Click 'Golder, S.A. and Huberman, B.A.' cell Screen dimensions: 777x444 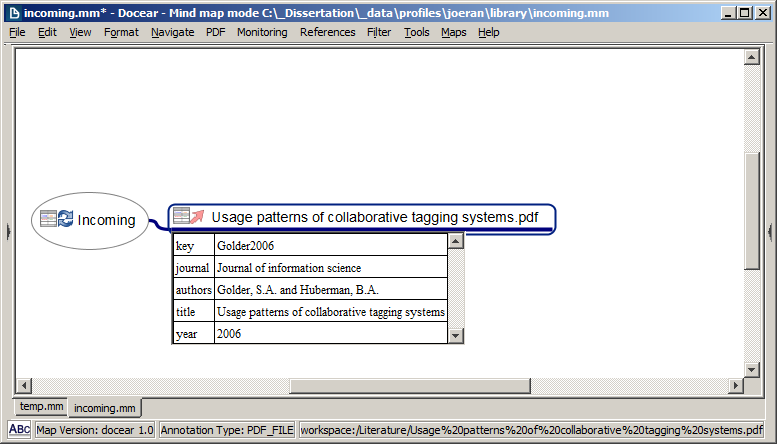[x=331, y=289]
